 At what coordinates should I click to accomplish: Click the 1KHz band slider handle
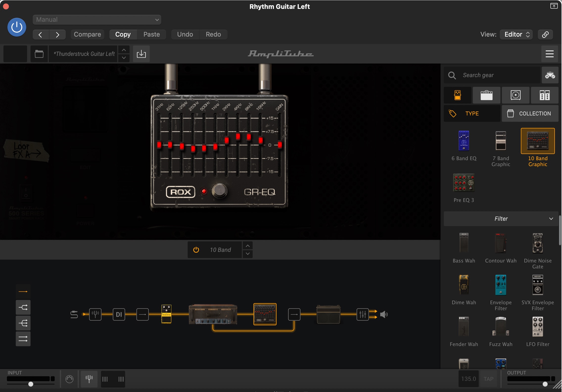point(215,147)
